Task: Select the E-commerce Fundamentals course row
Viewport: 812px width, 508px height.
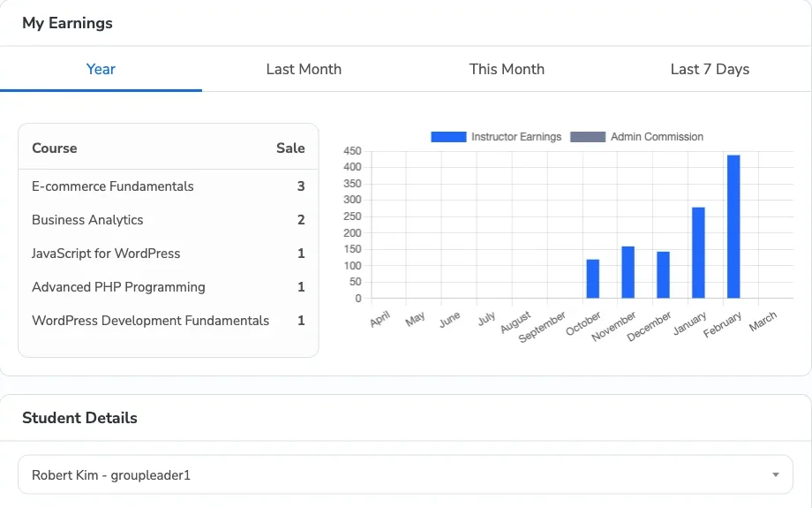Action: click(169, 186)
